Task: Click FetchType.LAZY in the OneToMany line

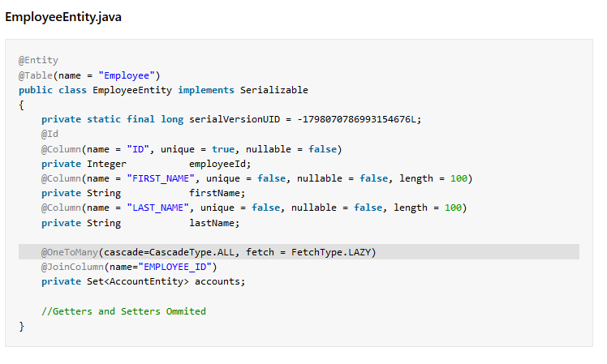Action: (331, 253)
